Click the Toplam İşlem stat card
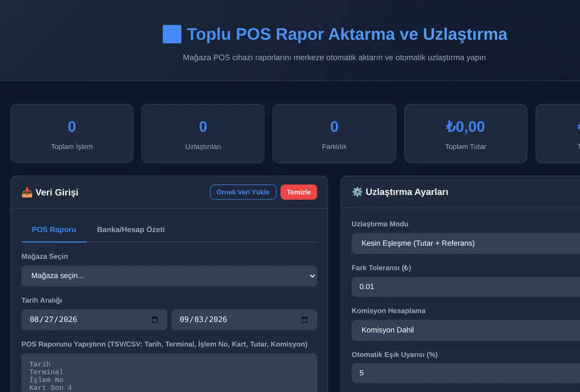This screenshot has width=580, height=392. pos(72,133)
